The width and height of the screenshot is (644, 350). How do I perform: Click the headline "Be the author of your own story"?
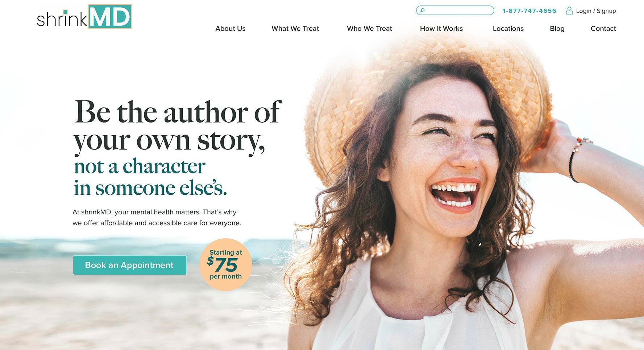[178, 126]
